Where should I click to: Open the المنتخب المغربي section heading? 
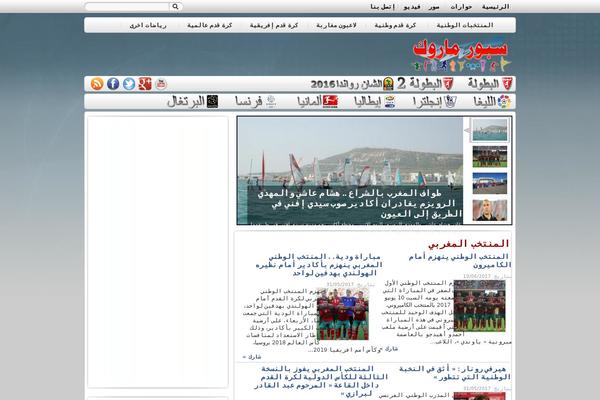tap(468, 244)
